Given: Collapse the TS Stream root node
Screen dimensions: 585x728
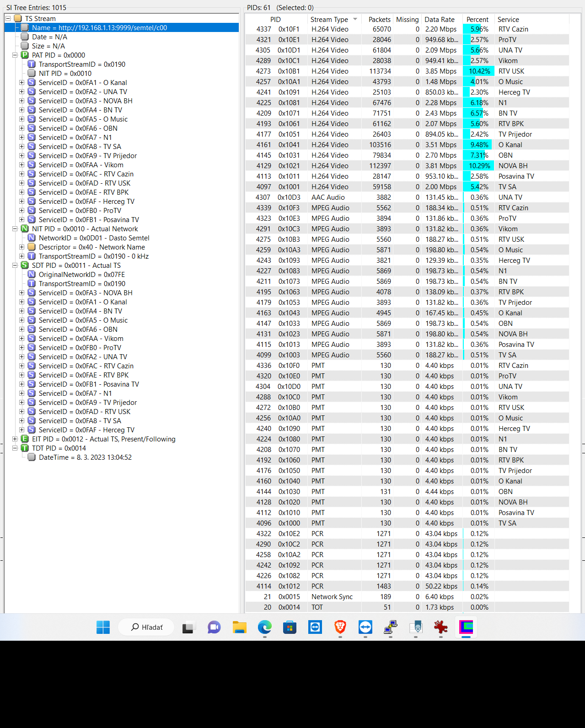Looking at the screenshot, I should pyautogui.click(x=8, y=19).
